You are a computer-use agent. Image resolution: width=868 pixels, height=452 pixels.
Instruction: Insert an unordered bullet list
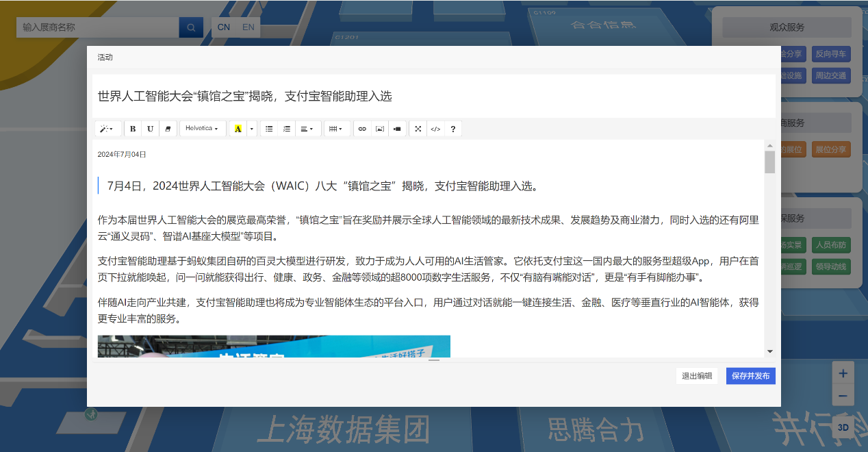tap(269, 129)
